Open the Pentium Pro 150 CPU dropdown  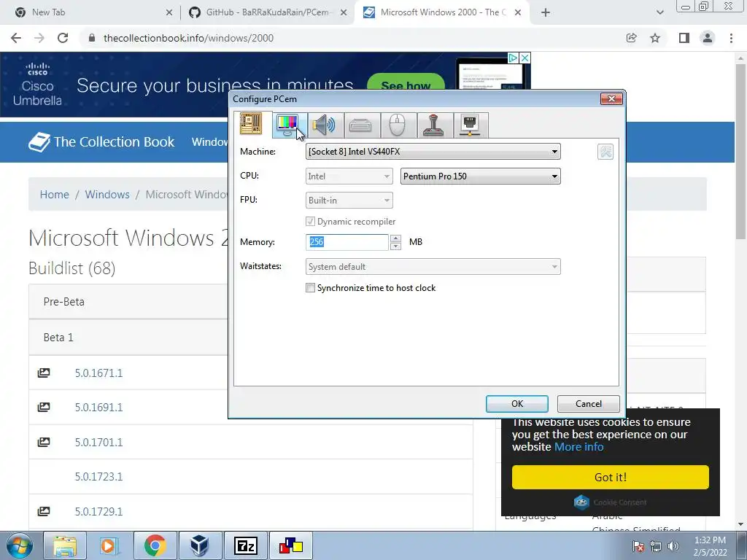tap(480, 176)
